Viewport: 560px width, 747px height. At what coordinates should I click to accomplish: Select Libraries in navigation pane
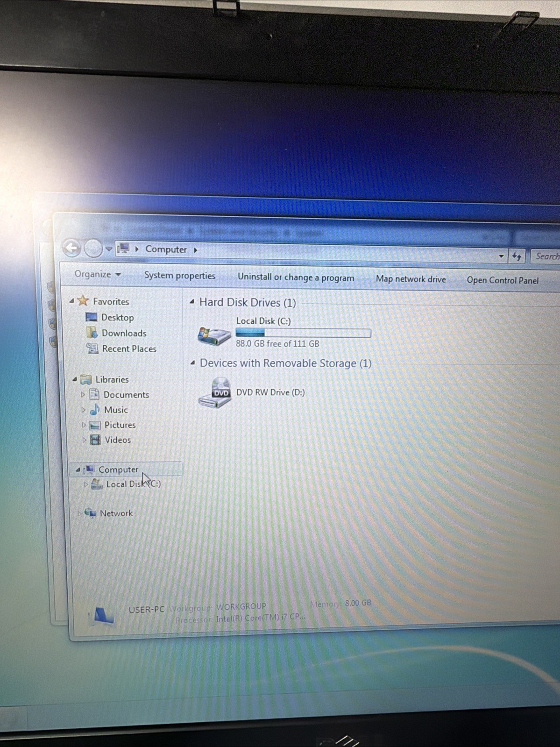pos(112,379)
